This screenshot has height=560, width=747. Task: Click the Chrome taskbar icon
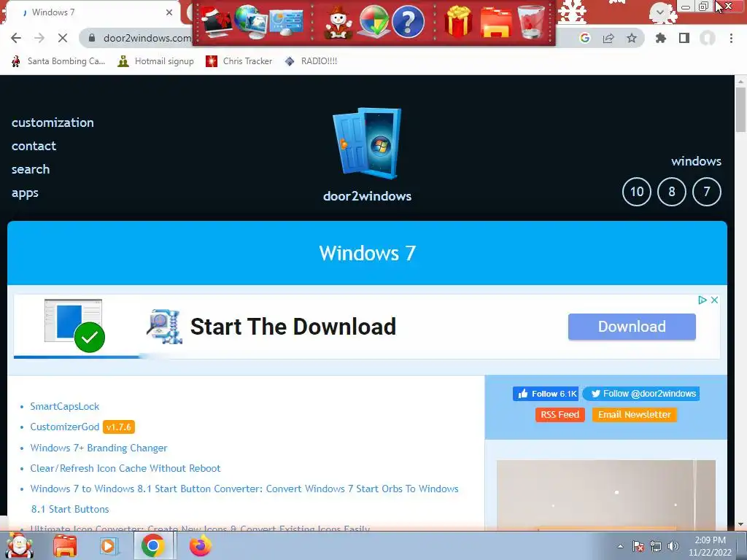pos(153,545)
